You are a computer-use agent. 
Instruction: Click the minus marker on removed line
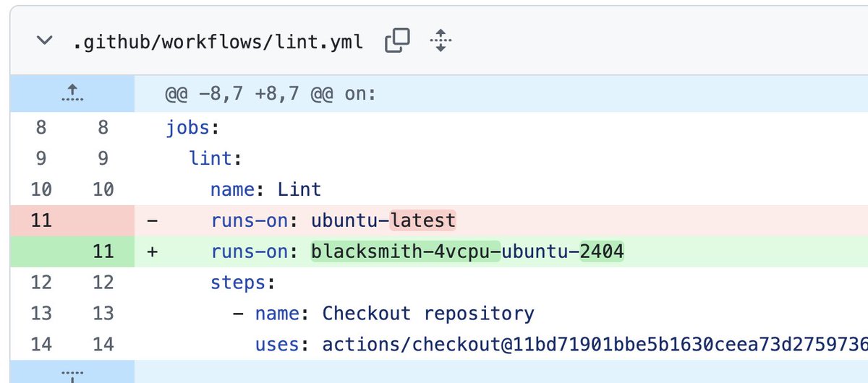click(152, 220)
